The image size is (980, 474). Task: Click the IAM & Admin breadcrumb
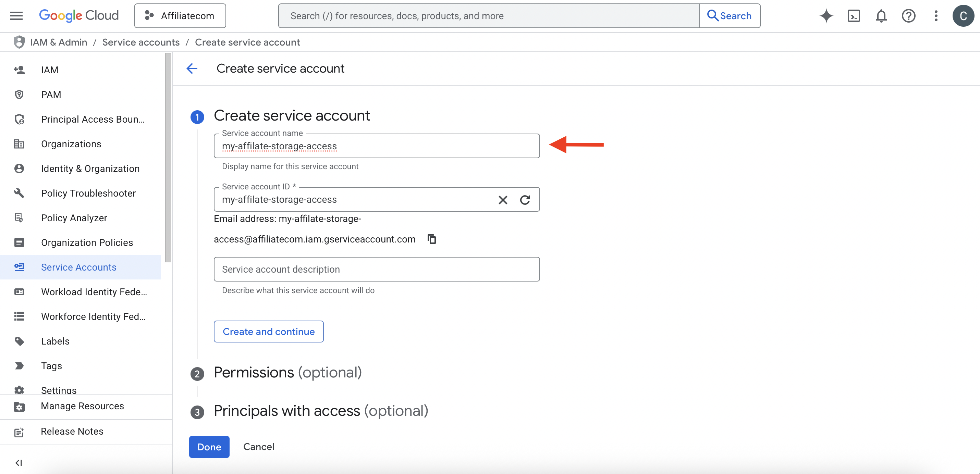coord(59,42)
